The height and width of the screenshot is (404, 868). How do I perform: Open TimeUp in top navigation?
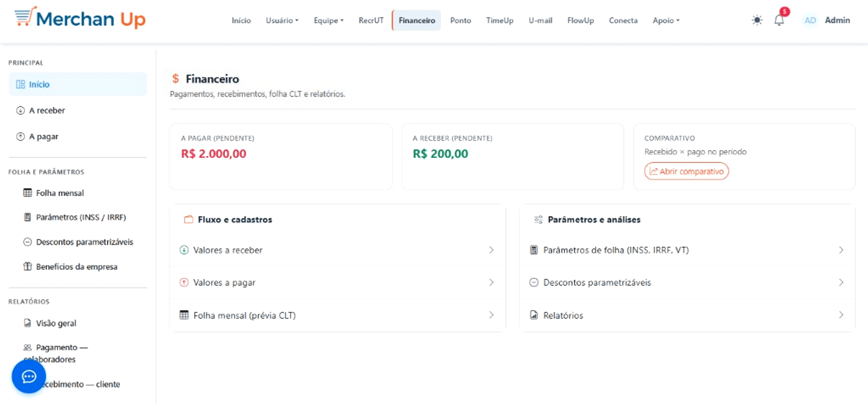coord(500,20)
